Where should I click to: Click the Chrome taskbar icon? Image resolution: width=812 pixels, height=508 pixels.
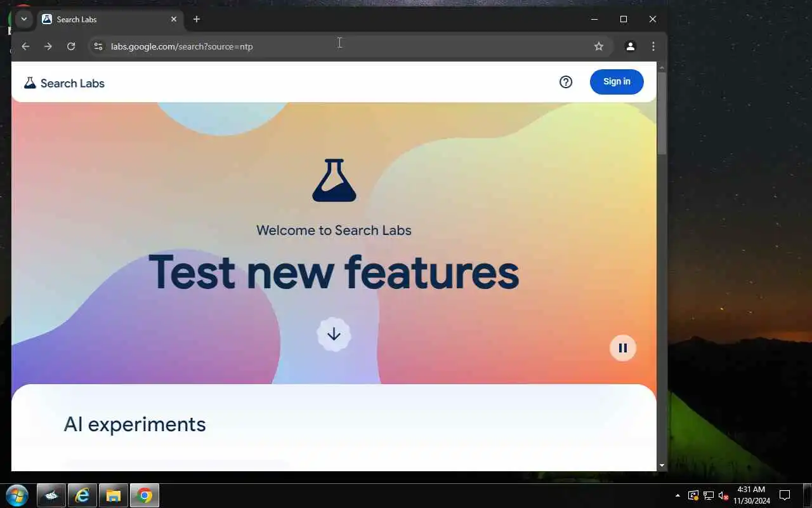145,495
